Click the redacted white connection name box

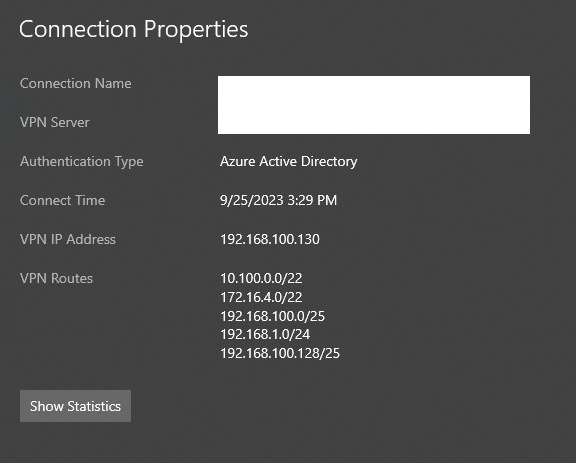point(374,105)
